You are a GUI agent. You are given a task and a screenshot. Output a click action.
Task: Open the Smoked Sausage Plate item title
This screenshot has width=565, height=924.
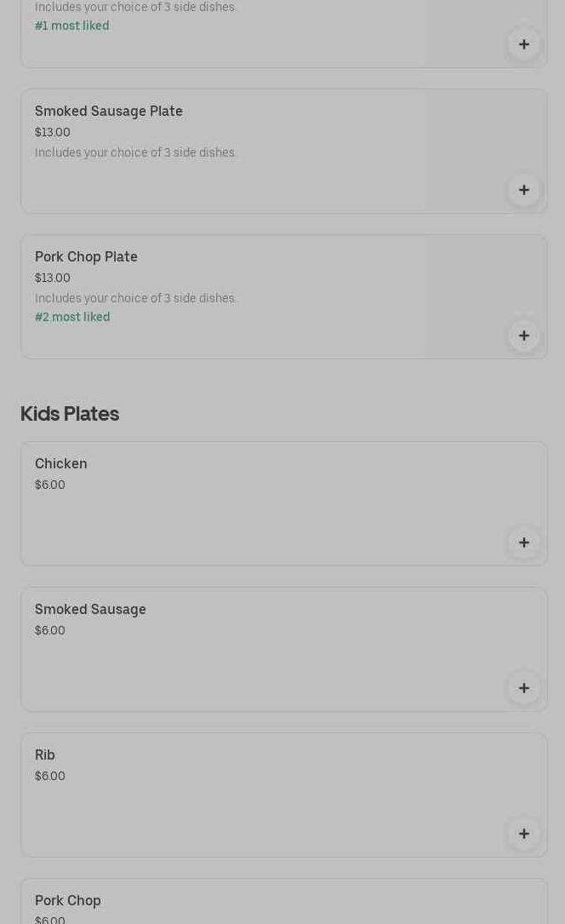tap(109, 112)
